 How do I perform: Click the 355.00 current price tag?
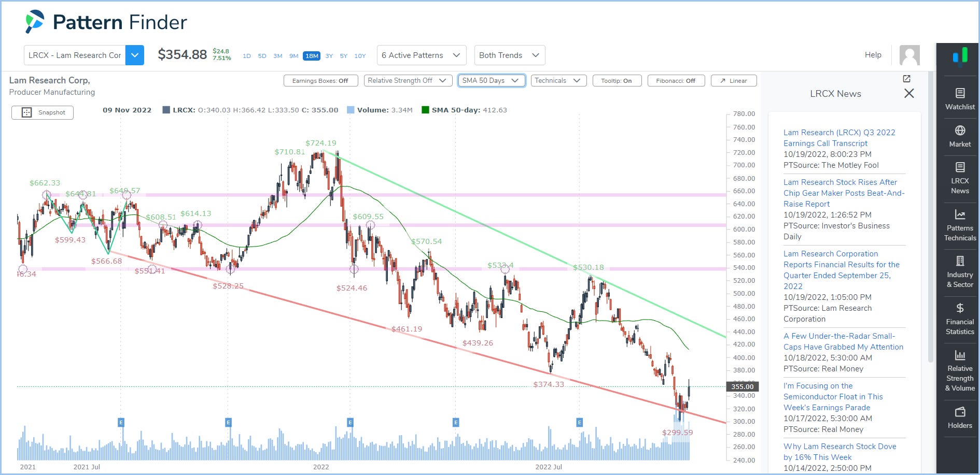[742, 386]
